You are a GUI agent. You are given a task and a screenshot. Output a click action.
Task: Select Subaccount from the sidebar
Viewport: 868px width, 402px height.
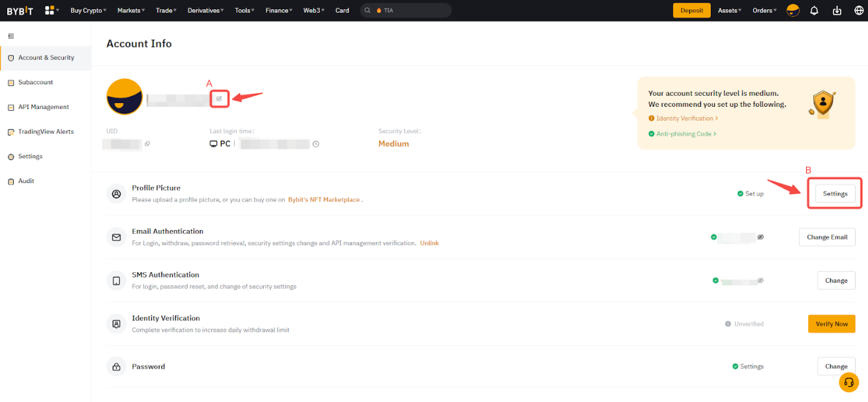[x=35, y=82]
